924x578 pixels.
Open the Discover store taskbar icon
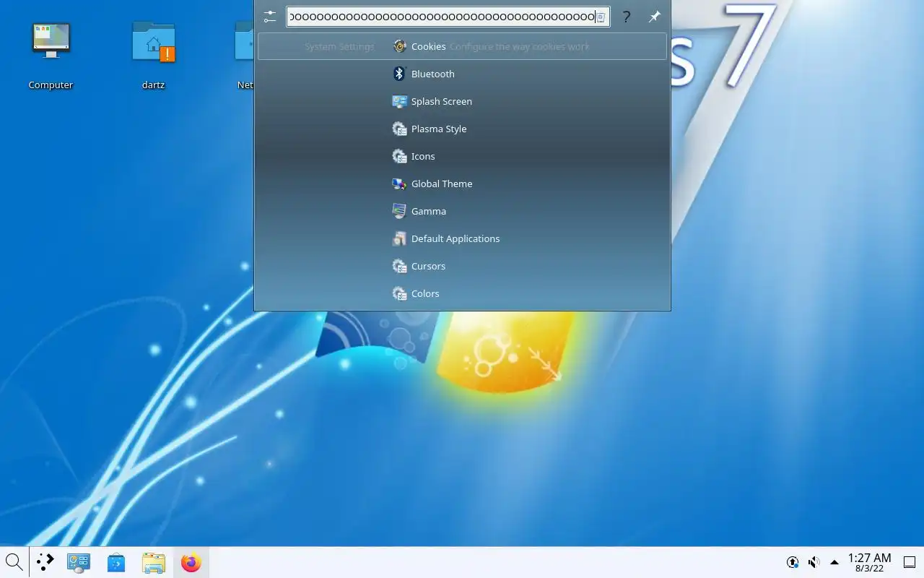pyautogui.click(x=115, y=562)
